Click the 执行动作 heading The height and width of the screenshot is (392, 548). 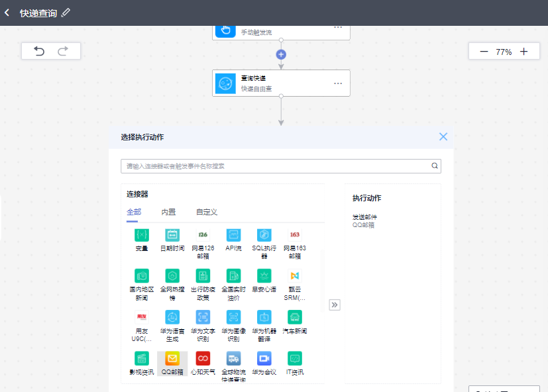point(366,198)
